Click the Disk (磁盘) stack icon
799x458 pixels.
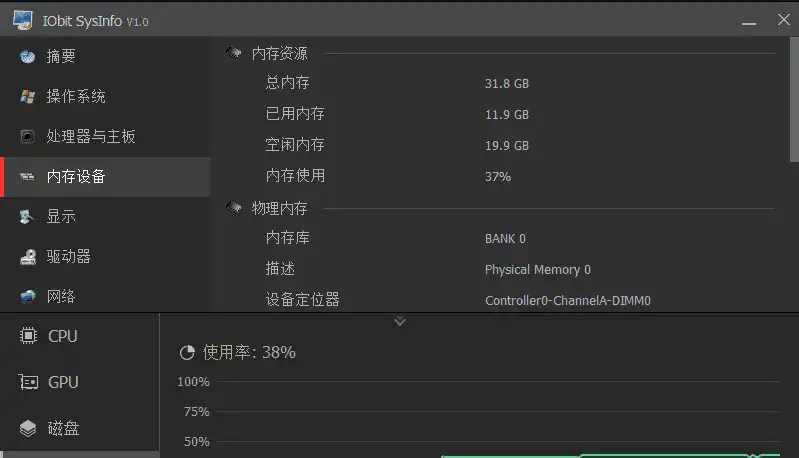pos(29,428)
